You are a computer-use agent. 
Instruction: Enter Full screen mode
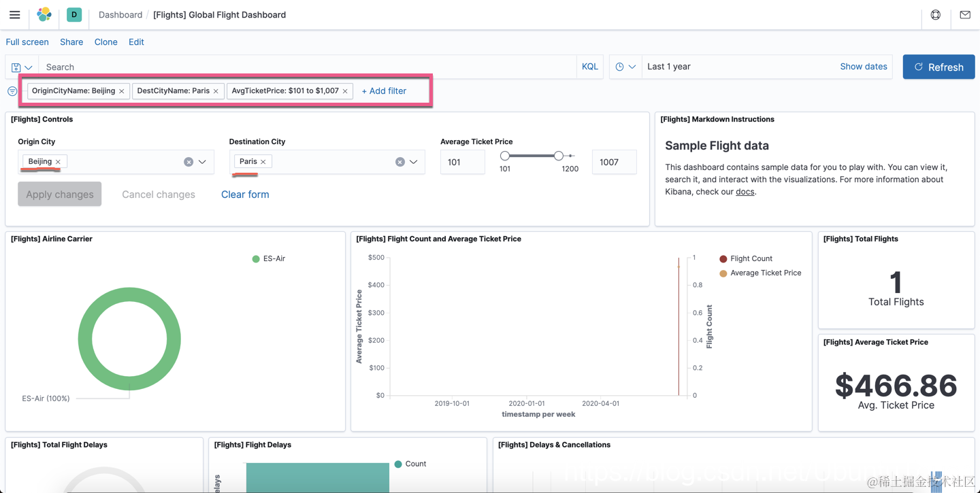pos(27,42)
